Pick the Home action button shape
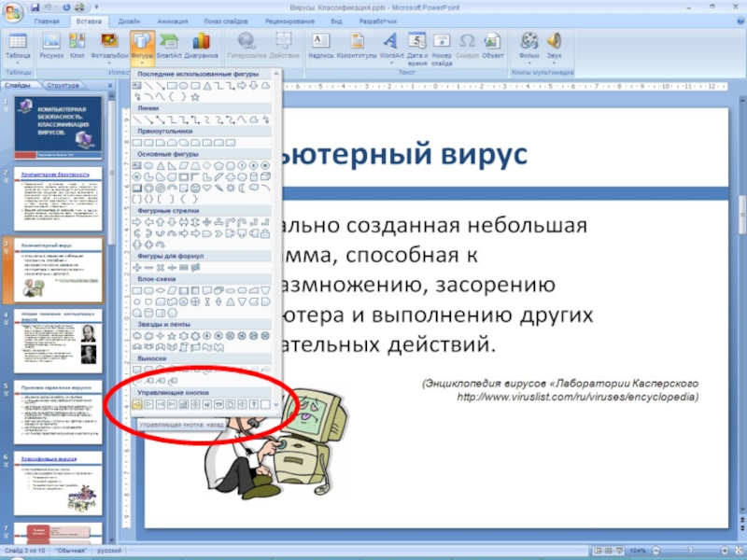 (184, 404)
